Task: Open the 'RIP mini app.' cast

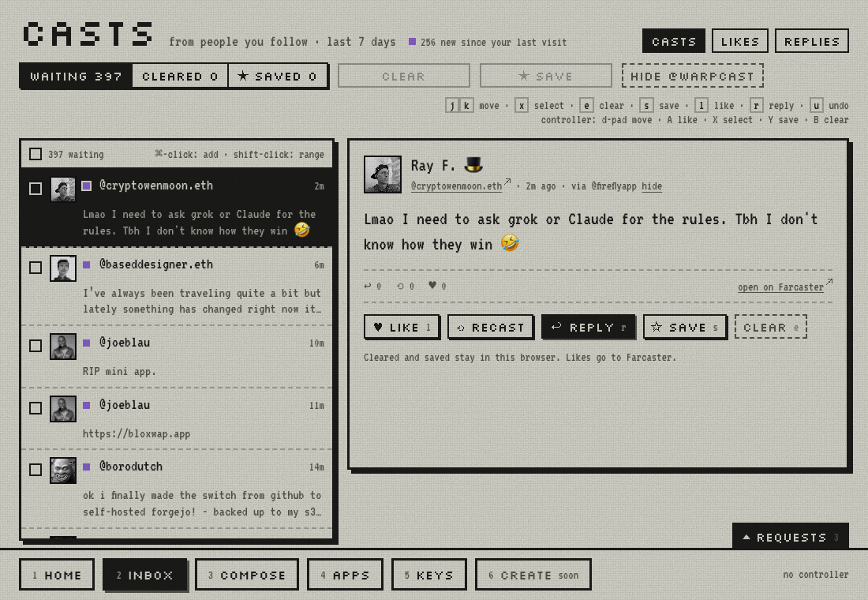Action: (x=177, y=356)
